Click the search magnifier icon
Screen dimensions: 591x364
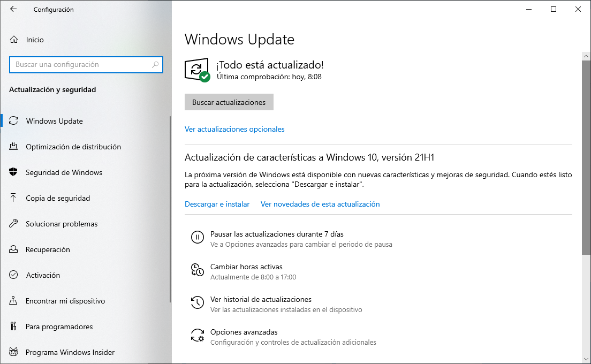click(155, 64)
